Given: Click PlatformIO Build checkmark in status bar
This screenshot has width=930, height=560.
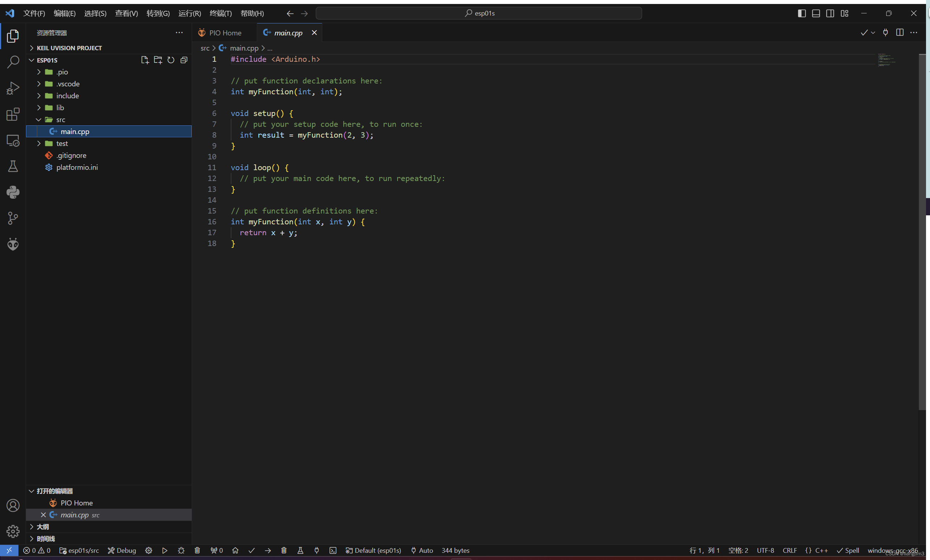Looking at the screenshot, I should click(x=251, y=550).
